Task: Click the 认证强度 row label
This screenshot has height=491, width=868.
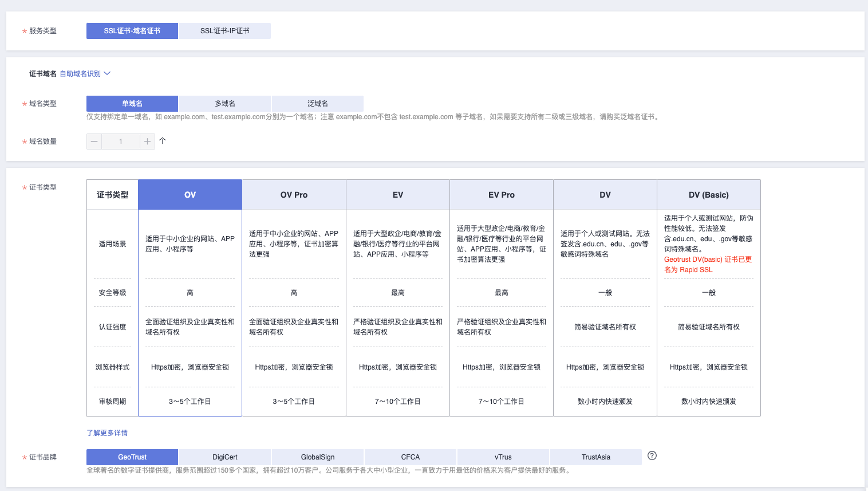Action: point(112,327)
